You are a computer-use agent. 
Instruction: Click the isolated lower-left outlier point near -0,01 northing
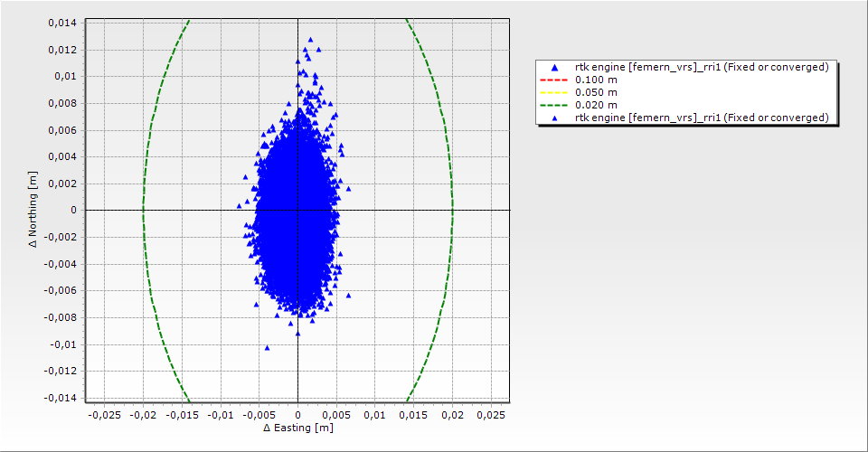click(267, 347)
